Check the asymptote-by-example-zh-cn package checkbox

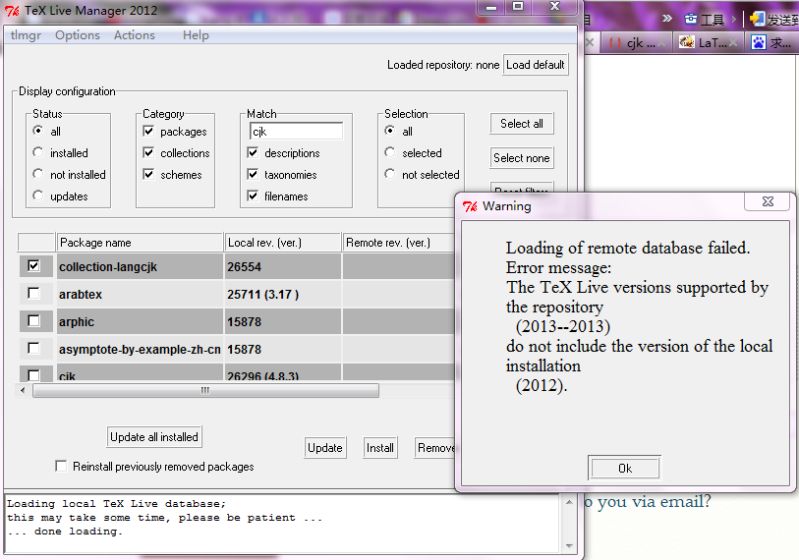(x=34, y=349)
